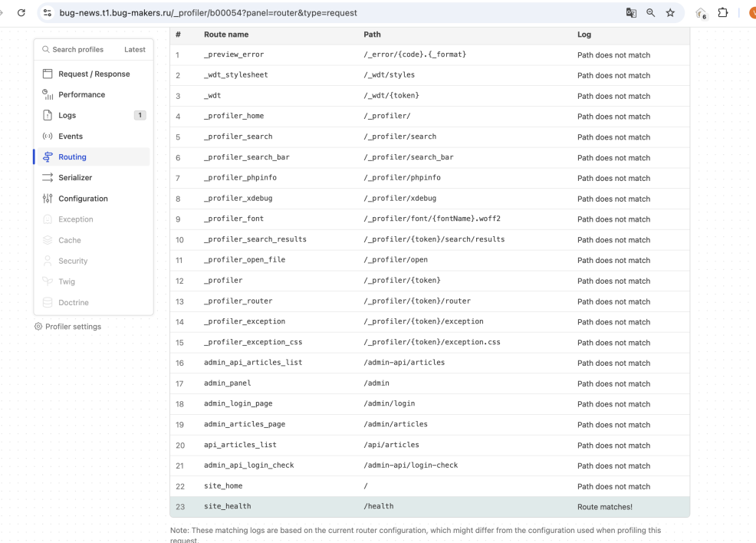Reload the page with the browser refresh icon

[21, 13]
